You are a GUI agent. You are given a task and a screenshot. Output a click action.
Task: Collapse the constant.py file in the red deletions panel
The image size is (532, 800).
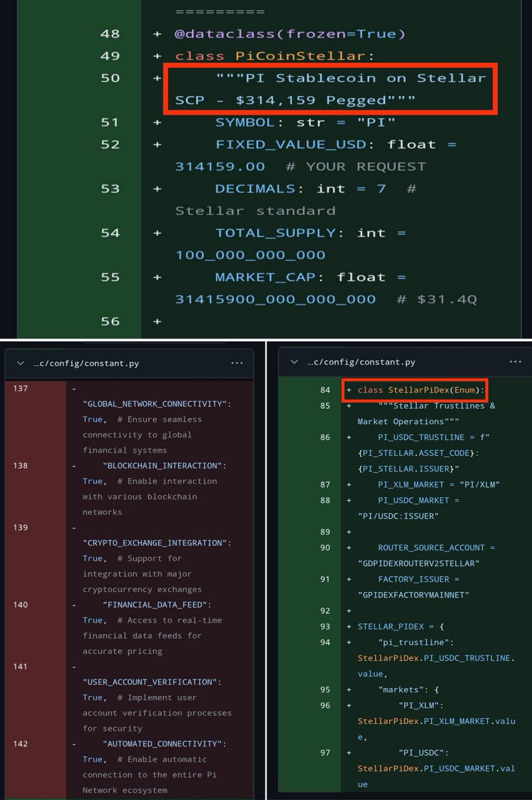click(21, 363)
